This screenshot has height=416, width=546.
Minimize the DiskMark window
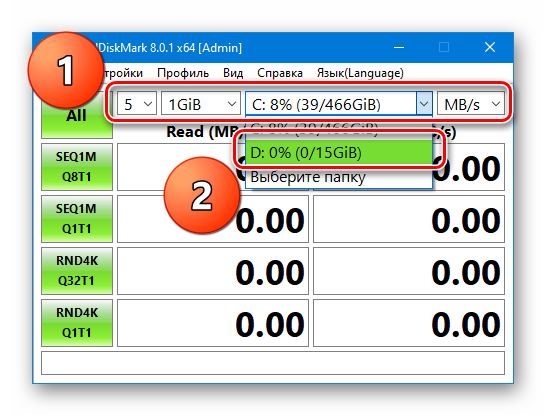click(x=399, y=47)
